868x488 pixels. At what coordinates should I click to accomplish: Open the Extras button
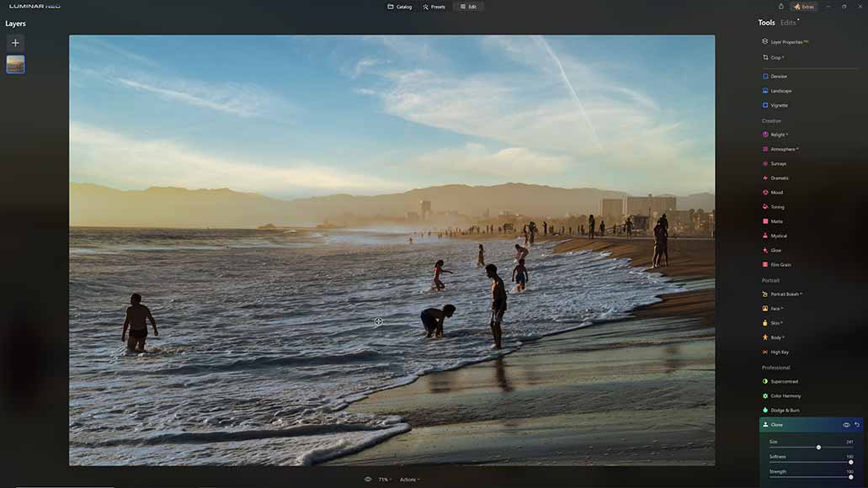804,7
